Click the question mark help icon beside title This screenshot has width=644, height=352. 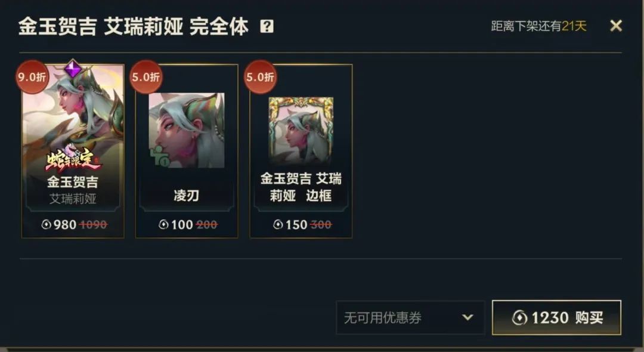pos(267,27)
